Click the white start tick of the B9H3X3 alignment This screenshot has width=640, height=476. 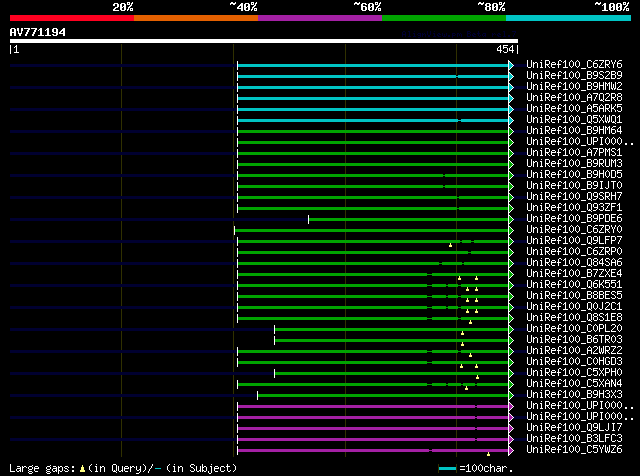pyautogui.click(x=258, y=396)
